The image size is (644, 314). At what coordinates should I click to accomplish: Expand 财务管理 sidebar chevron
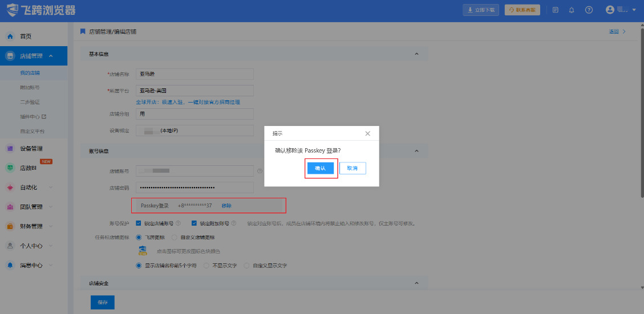(x=51, y=226)
